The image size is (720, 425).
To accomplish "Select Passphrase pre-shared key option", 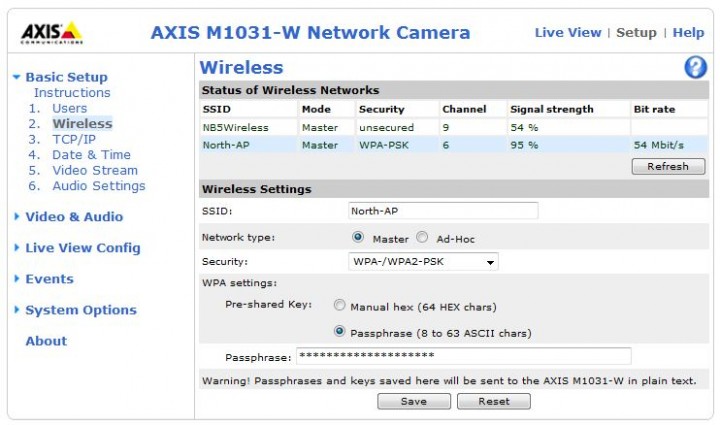I will 340,332.
